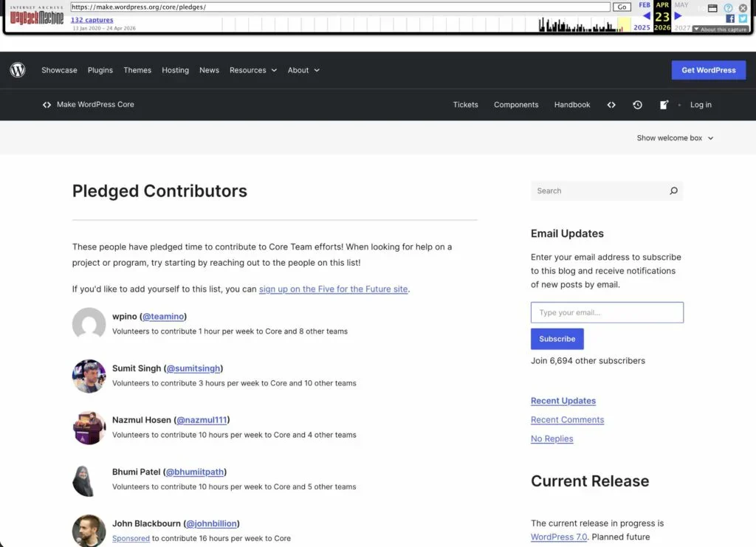Focus the email address field

[607, 312]
